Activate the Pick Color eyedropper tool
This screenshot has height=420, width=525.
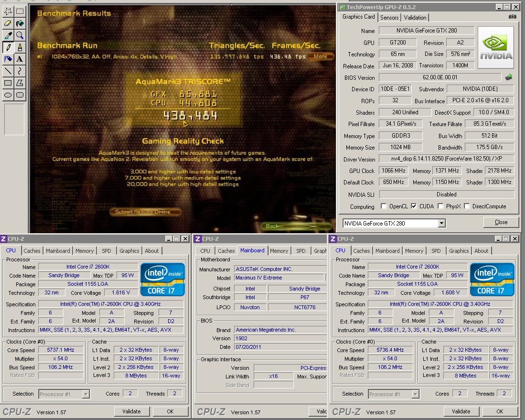[x=8, y=35]
